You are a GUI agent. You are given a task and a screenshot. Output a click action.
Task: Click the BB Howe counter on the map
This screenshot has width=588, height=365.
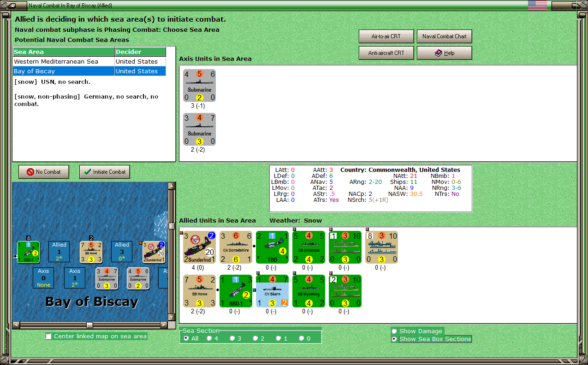coord(91,252)
